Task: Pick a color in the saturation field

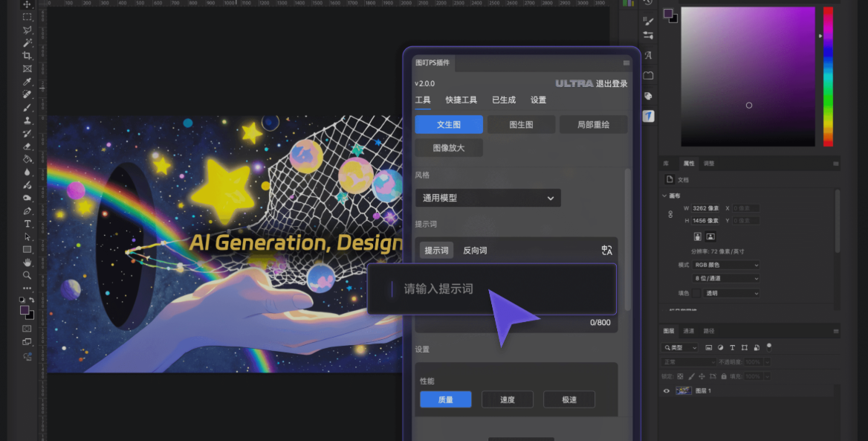Action: [x=748, y=77]
